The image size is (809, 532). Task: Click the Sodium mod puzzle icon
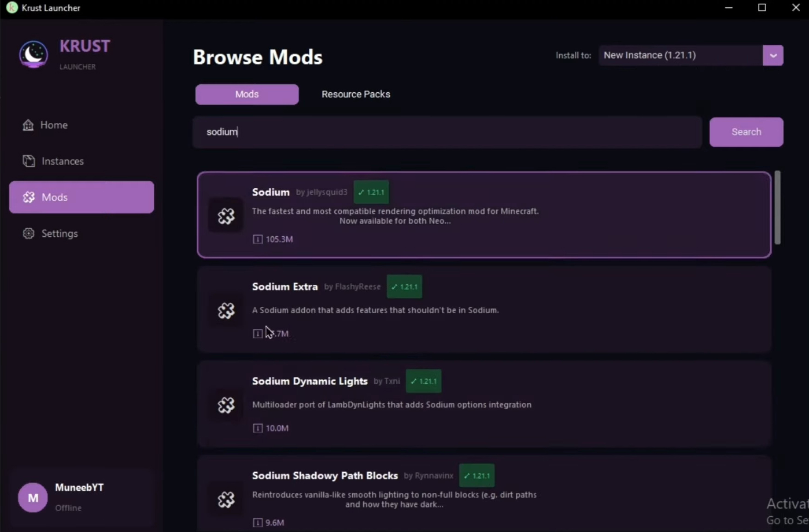click(x=226, y=215)
